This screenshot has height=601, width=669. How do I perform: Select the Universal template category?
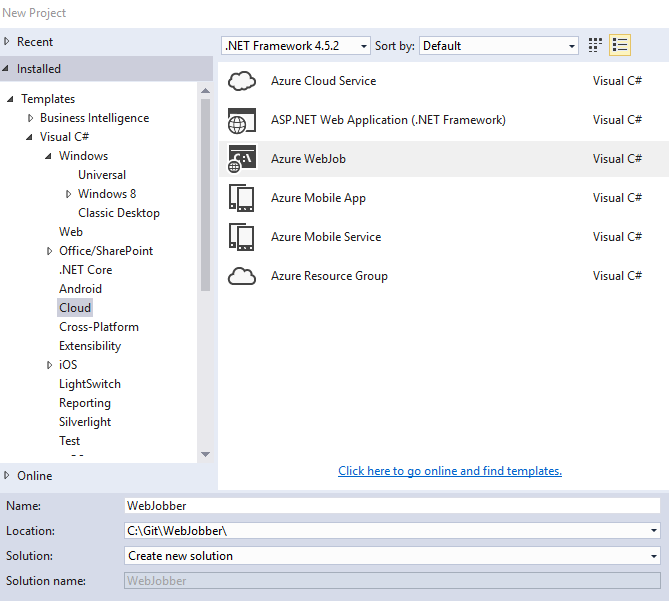(102, 175)
